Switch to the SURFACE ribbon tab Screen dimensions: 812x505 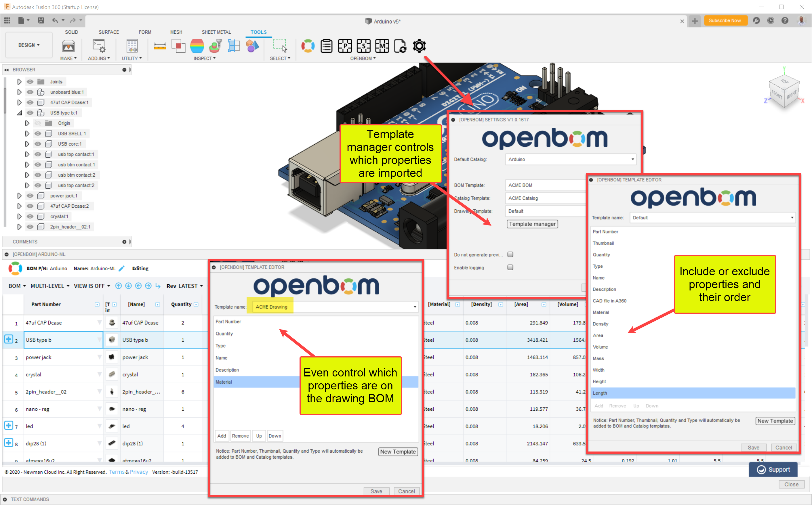(108, 32)
